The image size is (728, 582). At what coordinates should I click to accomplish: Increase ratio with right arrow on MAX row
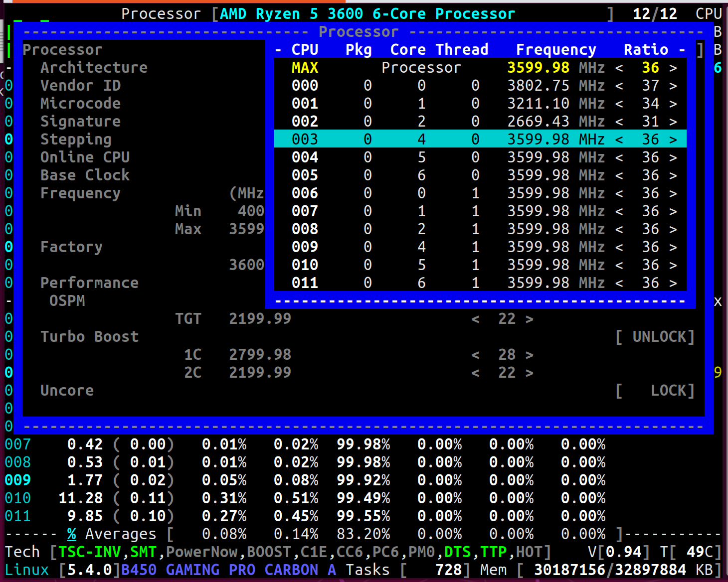673,68
